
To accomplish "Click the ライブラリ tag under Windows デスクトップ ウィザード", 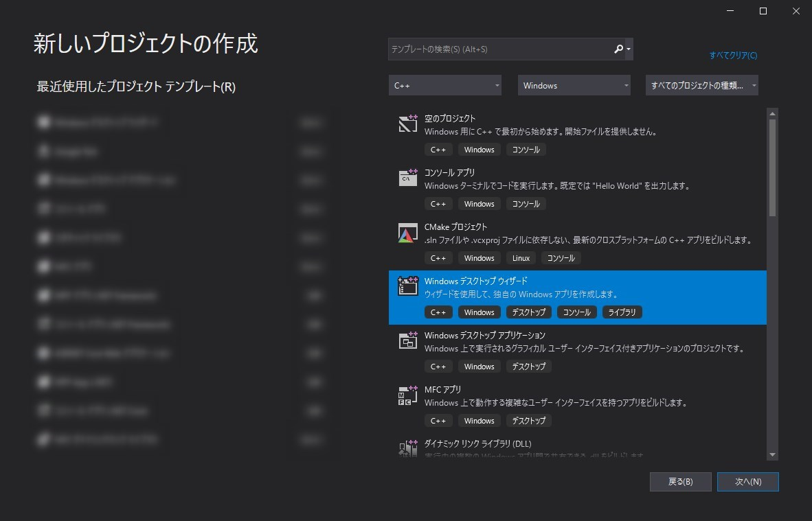I will 622,312.
